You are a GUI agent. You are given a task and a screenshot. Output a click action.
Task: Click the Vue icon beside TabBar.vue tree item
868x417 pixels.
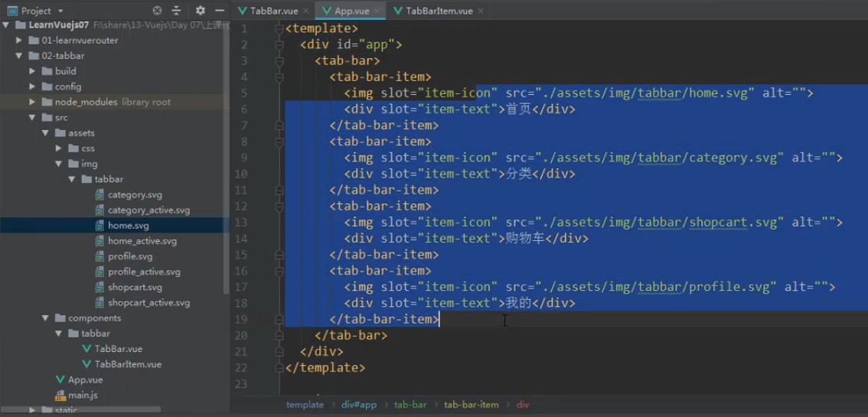pos(87,349)
